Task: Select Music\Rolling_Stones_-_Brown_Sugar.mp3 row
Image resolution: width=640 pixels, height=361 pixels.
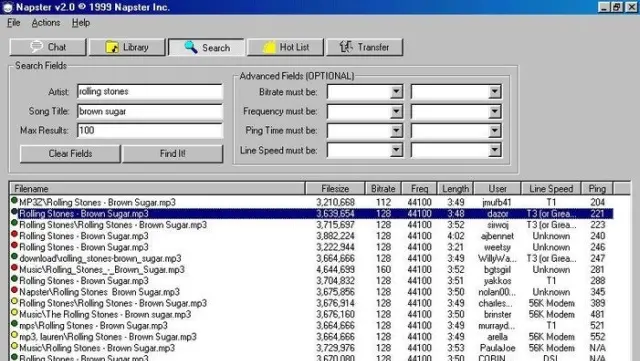Action: [311, 270]
